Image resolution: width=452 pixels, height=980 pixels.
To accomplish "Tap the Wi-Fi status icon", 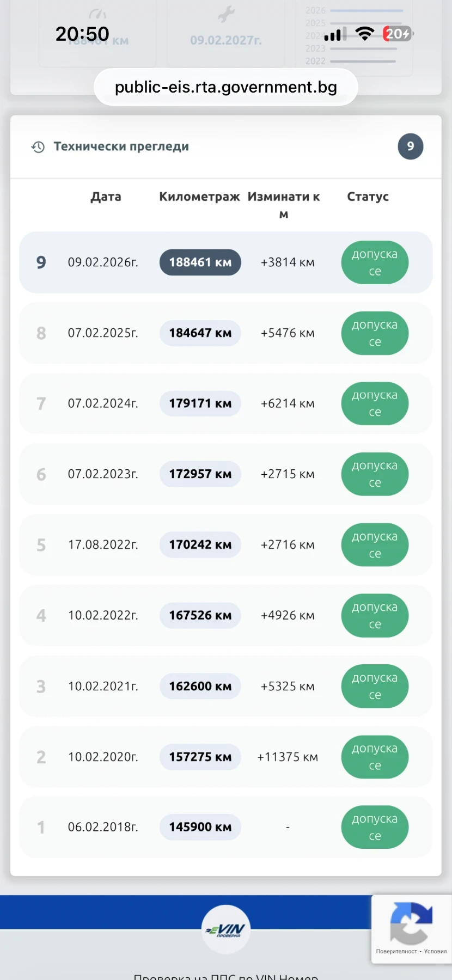I will (x=364, y=34).
